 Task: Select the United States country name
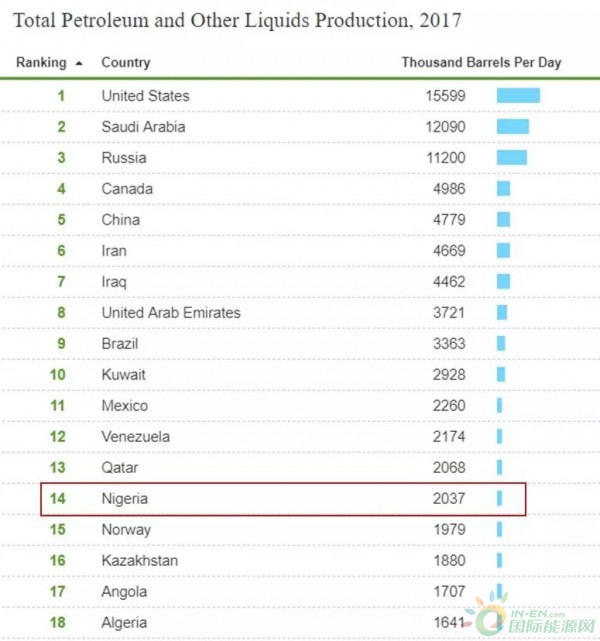tap(145, 96)
